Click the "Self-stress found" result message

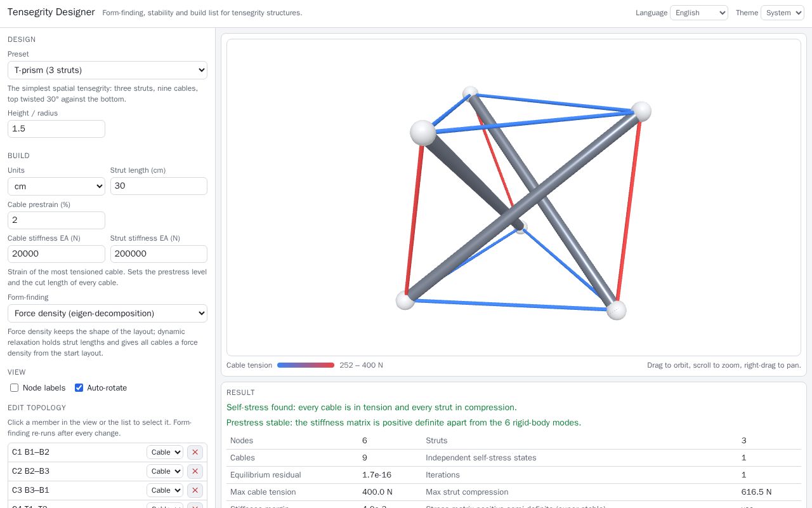pos(372,408)
